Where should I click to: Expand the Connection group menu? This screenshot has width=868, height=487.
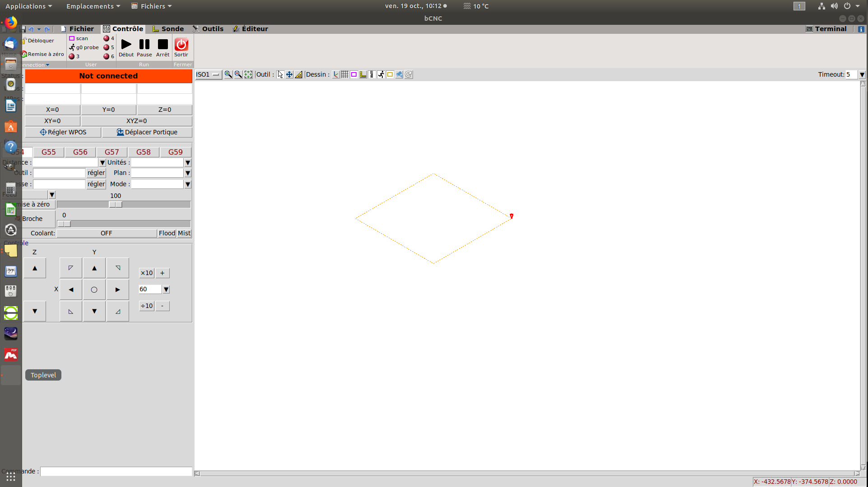tap(36, 65)
